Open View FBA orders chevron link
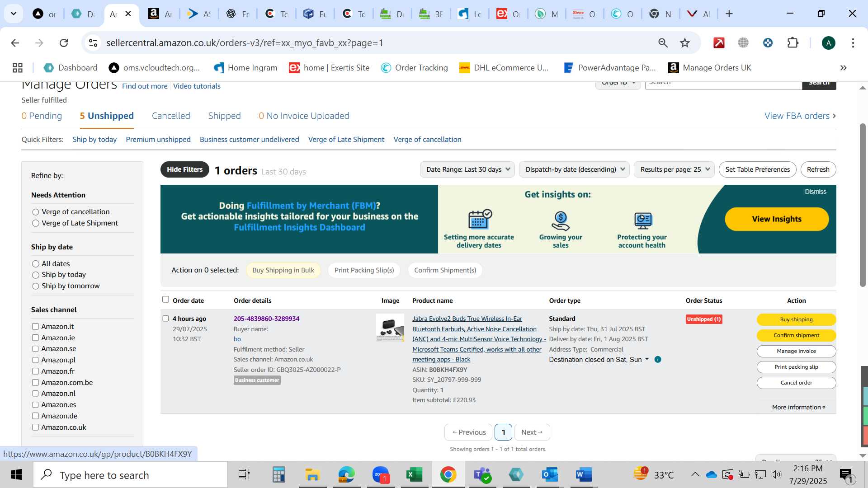This screenshot has width=868, height=488. point(800,116)
